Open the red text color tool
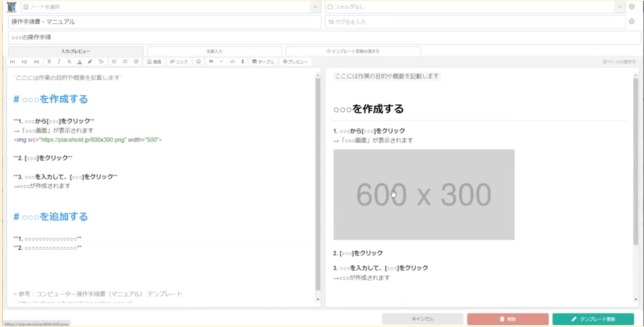This screenshot has width=644, height=327. [80, 62]
